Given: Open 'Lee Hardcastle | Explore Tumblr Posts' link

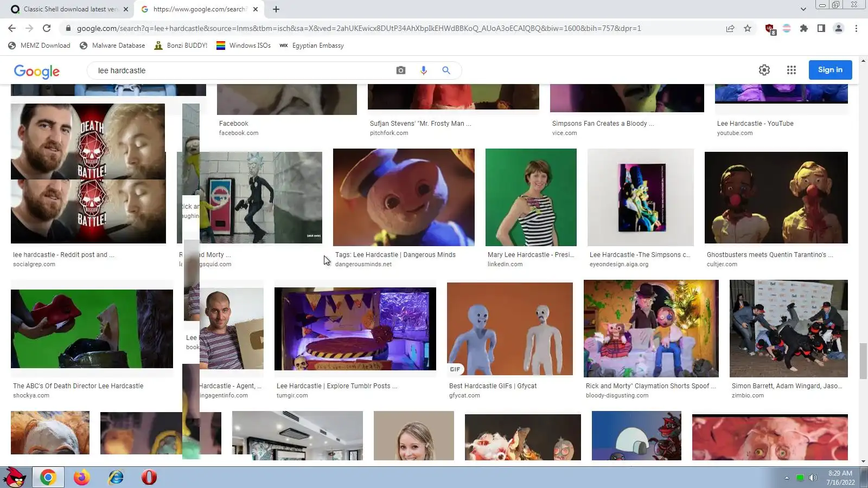Looking at the screenshot, I should [337, 386].
